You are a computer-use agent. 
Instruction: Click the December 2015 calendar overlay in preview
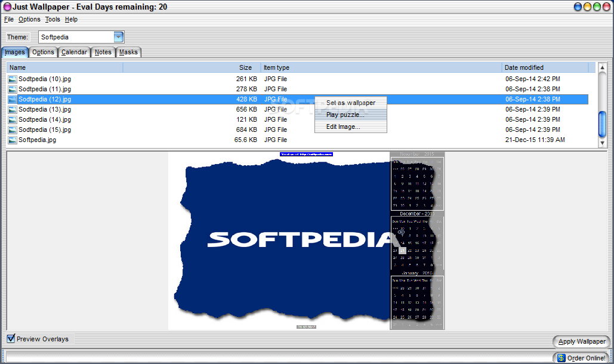[417, 240]
